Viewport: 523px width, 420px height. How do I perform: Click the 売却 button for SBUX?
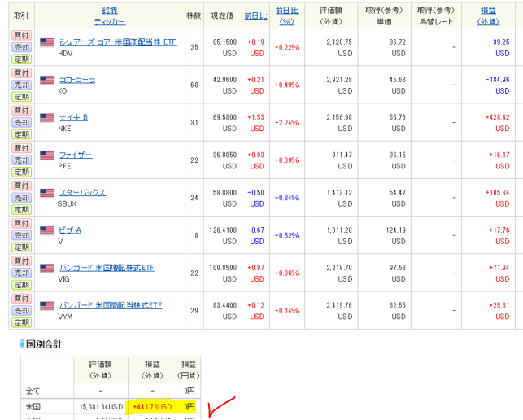click(22, 198)
